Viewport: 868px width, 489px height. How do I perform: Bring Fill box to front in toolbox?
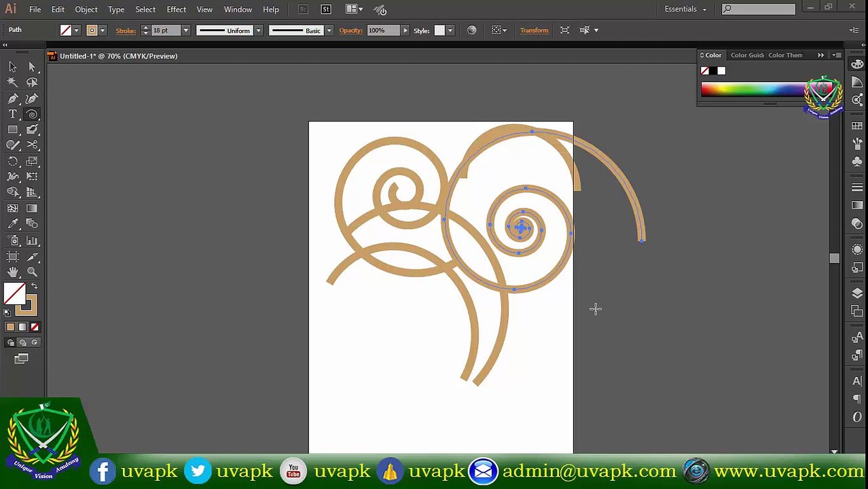pos(14,293)
